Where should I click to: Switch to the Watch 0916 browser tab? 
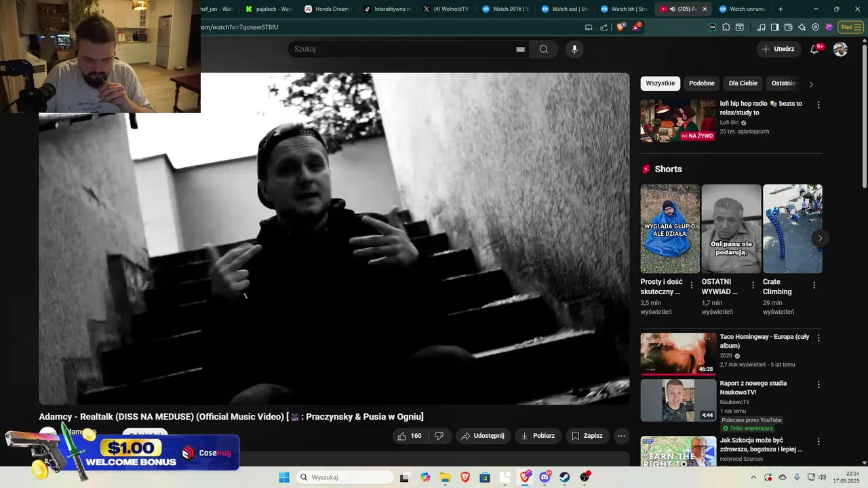coord(506,9)
